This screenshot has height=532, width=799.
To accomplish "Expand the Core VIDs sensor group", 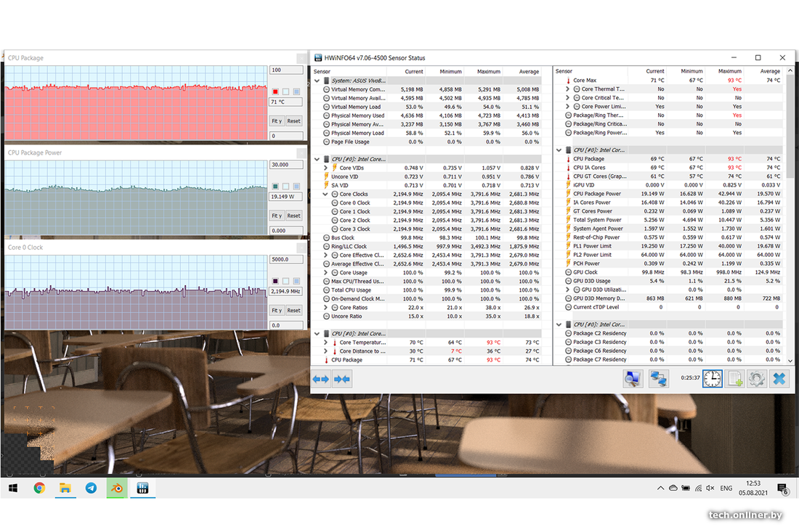I will 326,168.
